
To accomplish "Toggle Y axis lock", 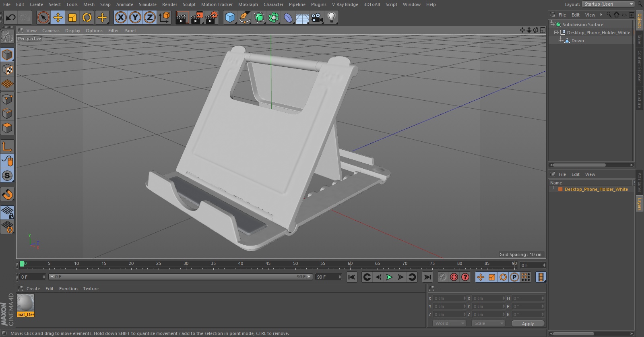I will coord(135,17).
